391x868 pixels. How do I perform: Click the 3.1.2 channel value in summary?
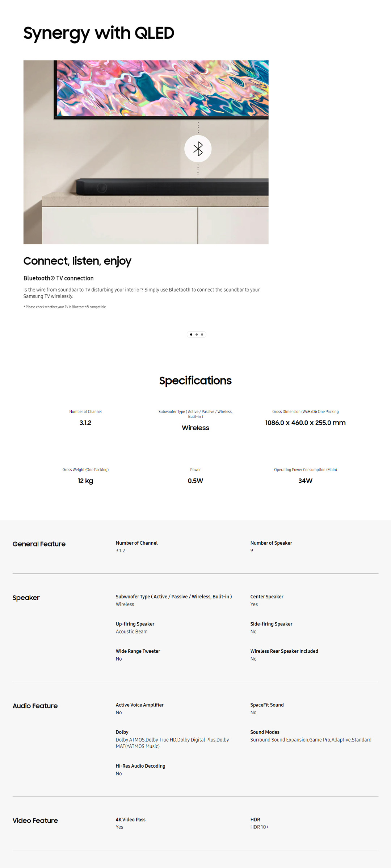coord(85,423)
